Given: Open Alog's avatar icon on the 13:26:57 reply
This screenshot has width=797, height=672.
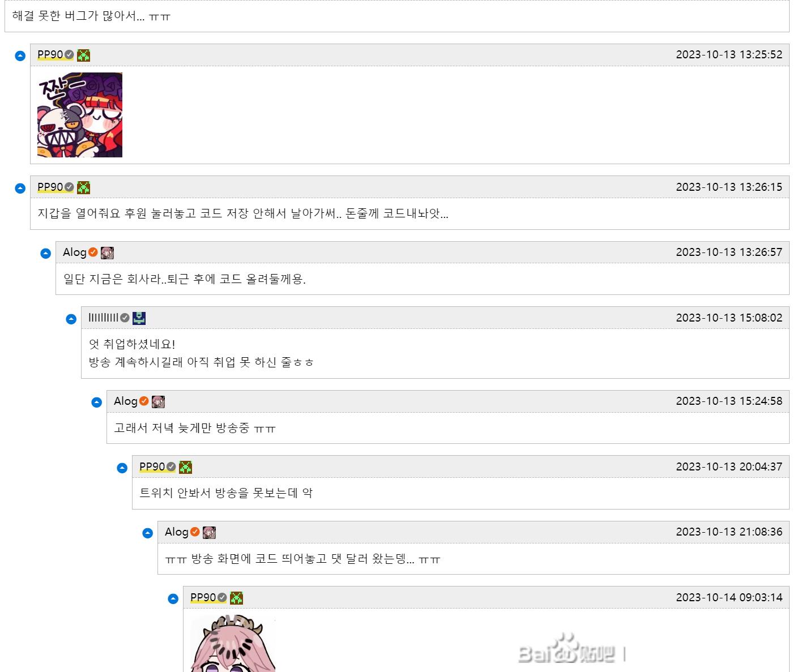Looking at the screenshot, I should (x=108, y=253).
